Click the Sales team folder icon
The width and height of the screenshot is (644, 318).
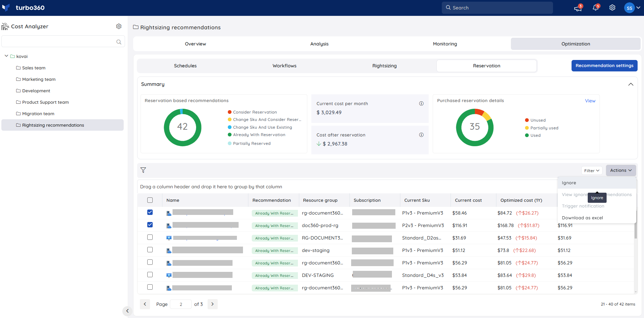click(x=18, y=68)
